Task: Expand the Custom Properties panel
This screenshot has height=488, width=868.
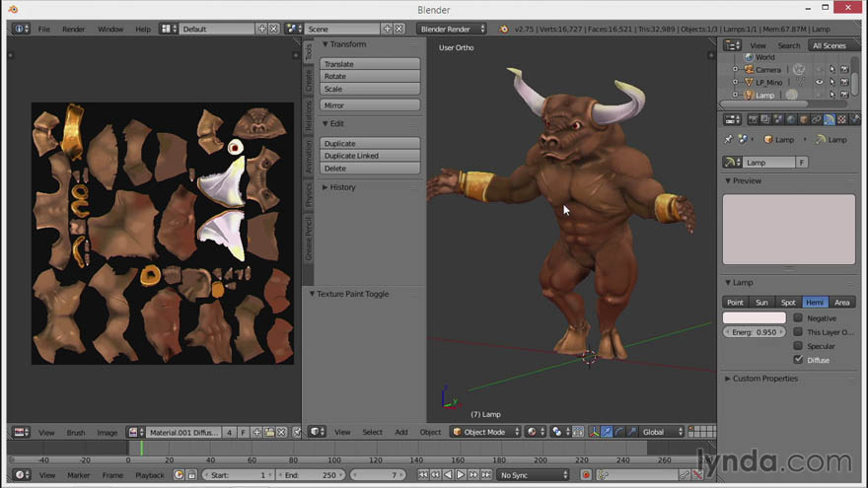Action: pyautogui.click(x=728, y=379)
